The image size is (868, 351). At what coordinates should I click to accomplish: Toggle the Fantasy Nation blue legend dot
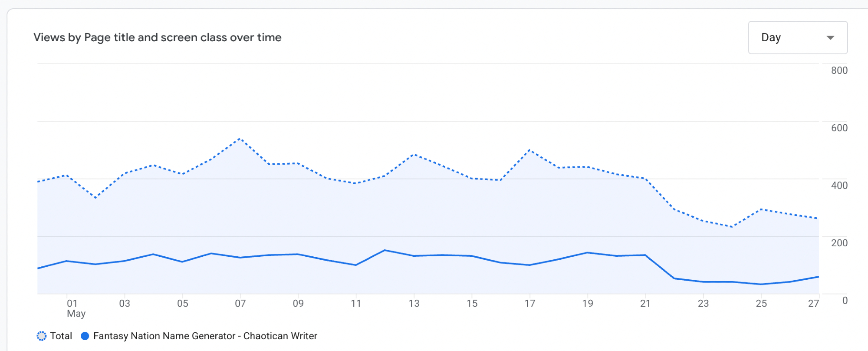[85, 336]
